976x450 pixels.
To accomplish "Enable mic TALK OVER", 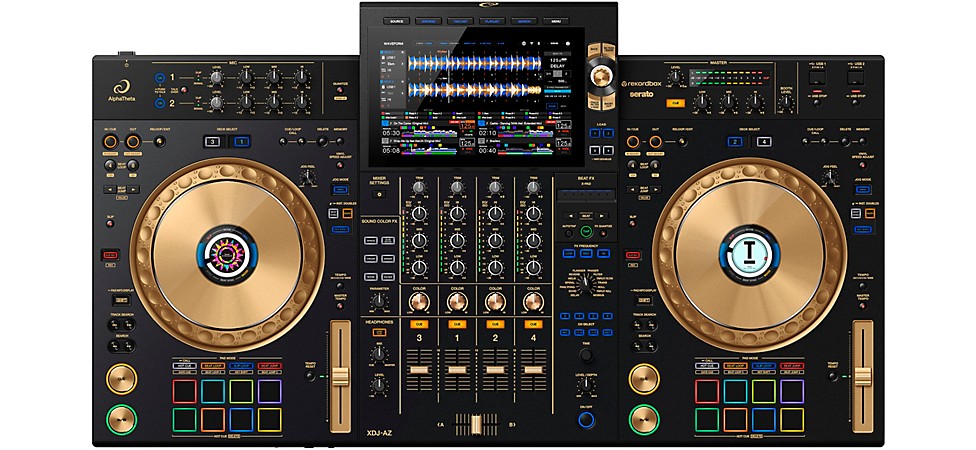I will [x=183, y=90].
